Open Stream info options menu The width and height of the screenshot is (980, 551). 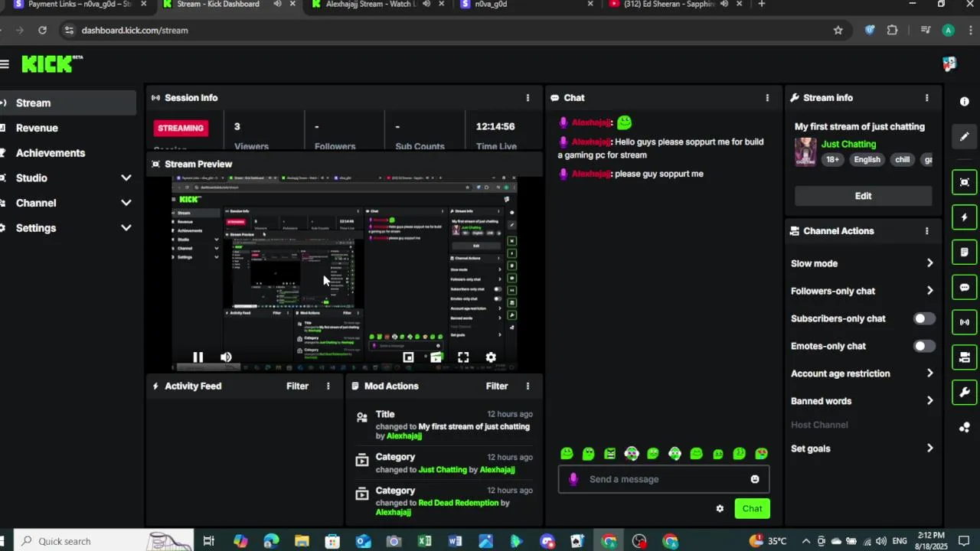point(926,98)
